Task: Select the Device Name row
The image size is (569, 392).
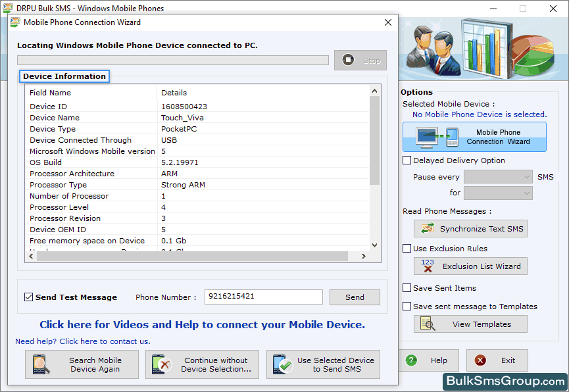Action: click(x=197, y=118)
